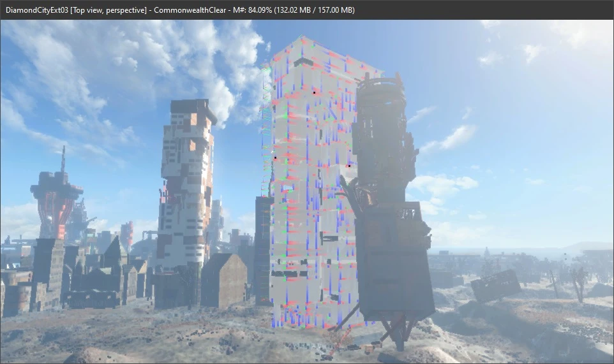The width and height of the screenshot is (614, 364).
Task: Select the red and white patched tower
Action: (x=187, y=184)
